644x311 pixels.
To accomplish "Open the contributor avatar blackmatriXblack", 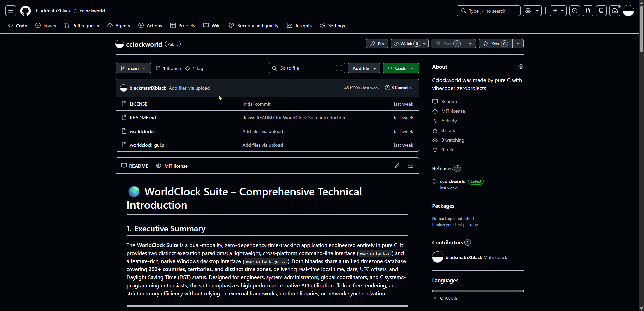I will (438, 257).
